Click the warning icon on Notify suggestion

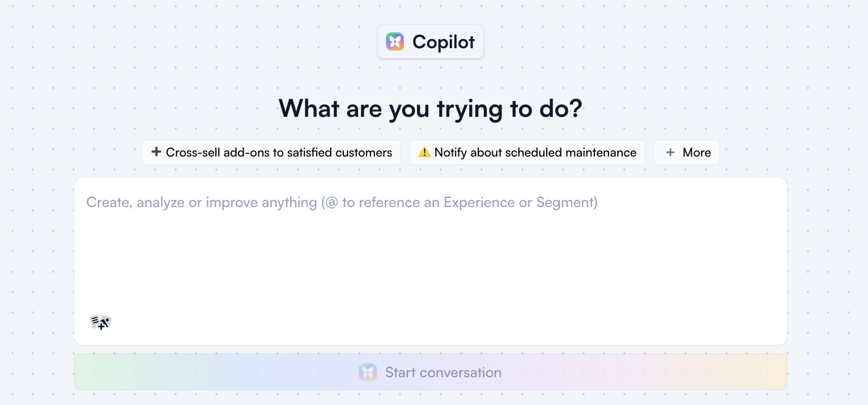point(424,152)
